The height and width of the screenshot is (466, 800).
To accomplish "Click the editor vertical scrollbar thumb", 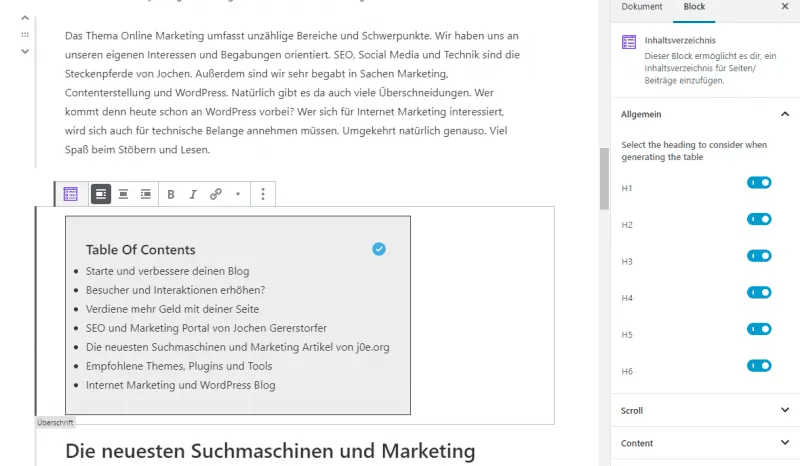I will [x=604, y=179].
